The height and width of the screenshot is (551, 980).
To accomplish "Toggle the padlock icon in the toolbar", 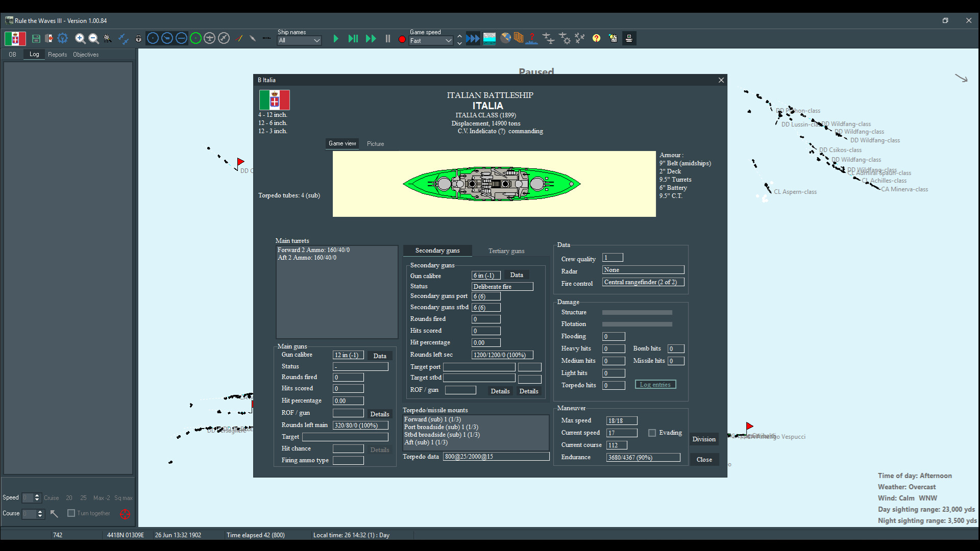I will (x=138, y=38).
